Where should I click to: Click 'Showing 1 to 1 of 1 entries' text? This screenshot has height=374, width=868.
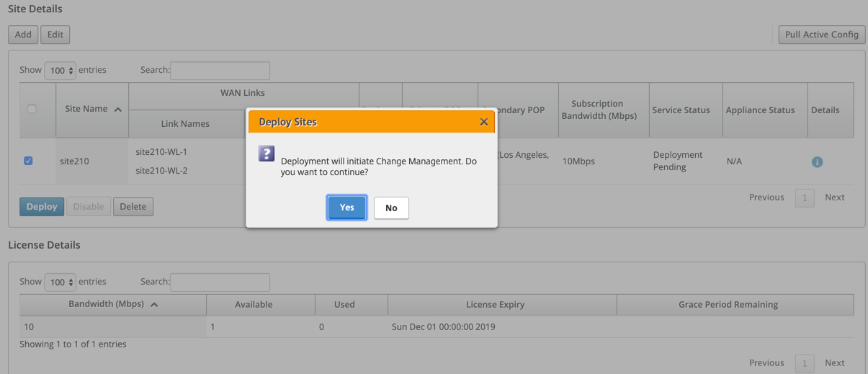tap(73, 344)
